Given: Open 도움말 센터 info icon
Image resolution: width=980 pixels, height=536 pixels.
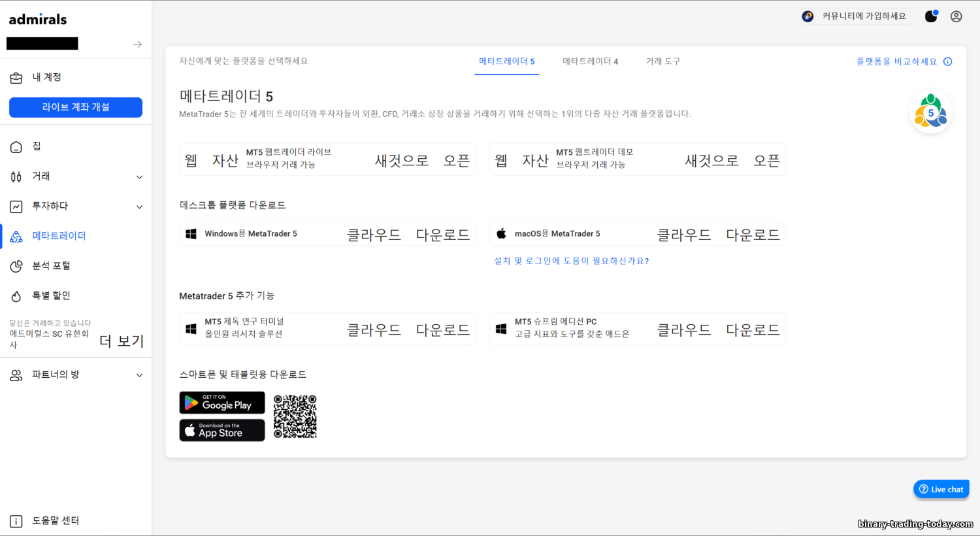Looking at the screenshot, I should click(x=16, y=521).
